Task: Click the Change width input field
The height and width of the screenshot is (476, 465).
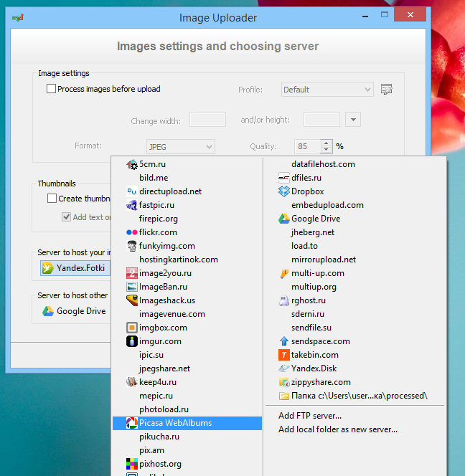Action: 207,120
